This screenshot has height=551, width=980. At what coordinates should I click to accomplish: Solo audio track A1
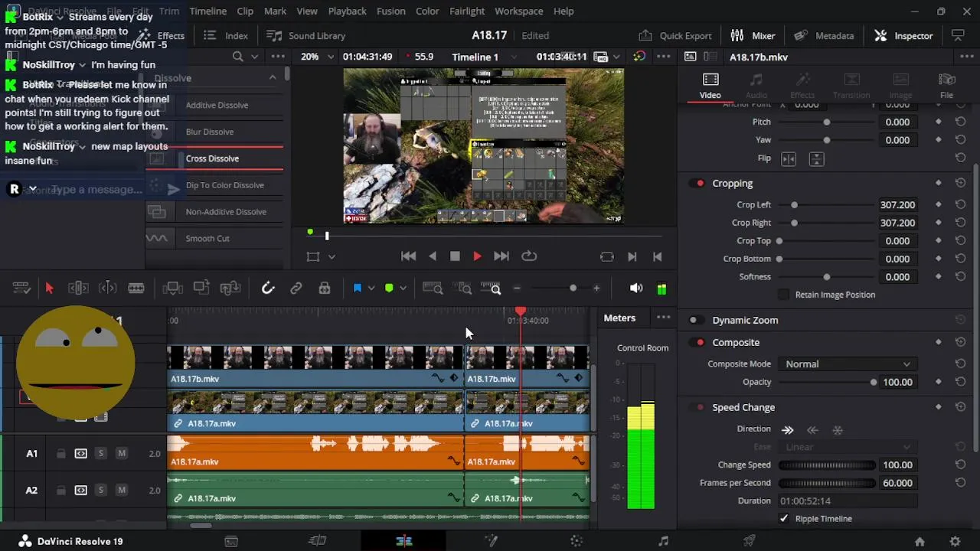click(x=101, y=454)
